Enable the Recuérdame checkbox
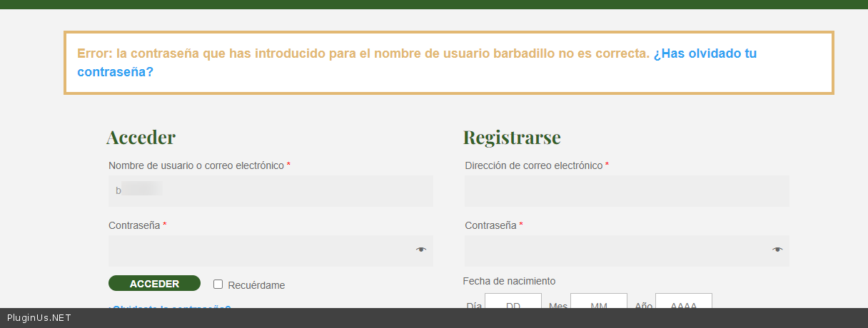The height and width of the screenshot is (328, 868). [x=218, y=284]
